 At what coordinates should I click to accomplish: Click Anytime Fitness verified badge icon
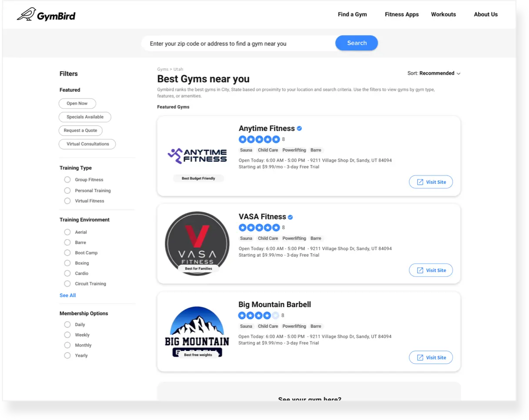(x=299, y=129)
